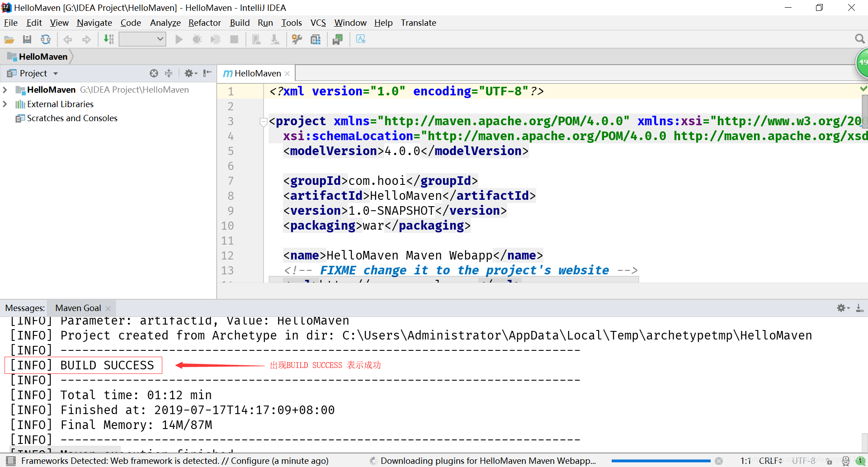Open the Analyze menu
The width and height of the screenshot is (868, 467).
[165, 23]
